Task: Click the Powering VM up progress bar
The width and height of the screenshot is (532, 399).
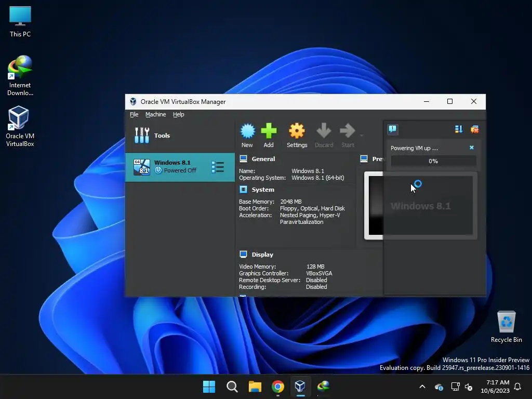Action: click(433, 161)
